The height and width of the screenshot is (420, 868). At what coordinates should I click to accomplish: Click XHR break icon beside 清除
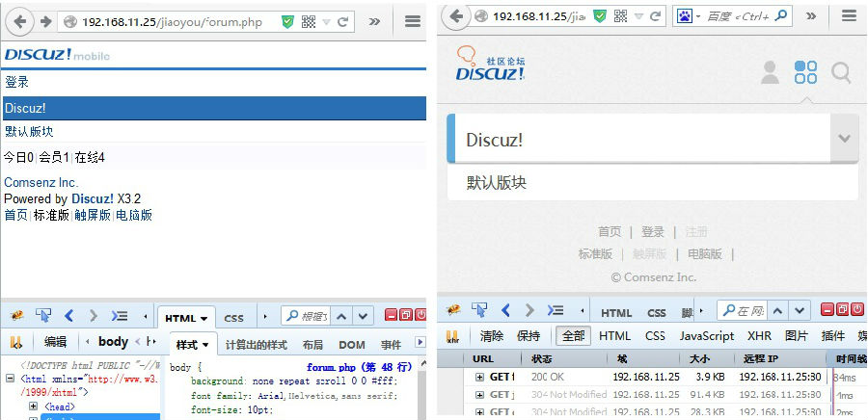(x=453, y=336)
